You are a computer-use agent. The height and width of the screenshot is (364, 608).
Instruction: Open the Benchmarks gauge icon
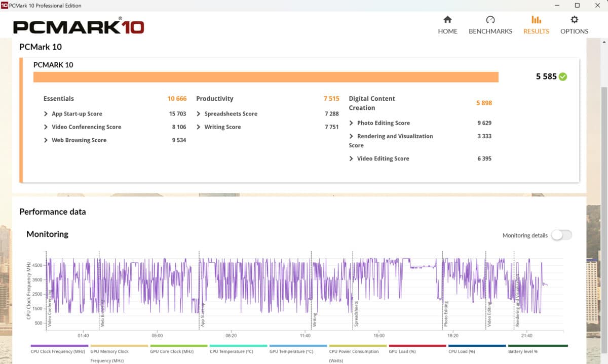(490, 20)
